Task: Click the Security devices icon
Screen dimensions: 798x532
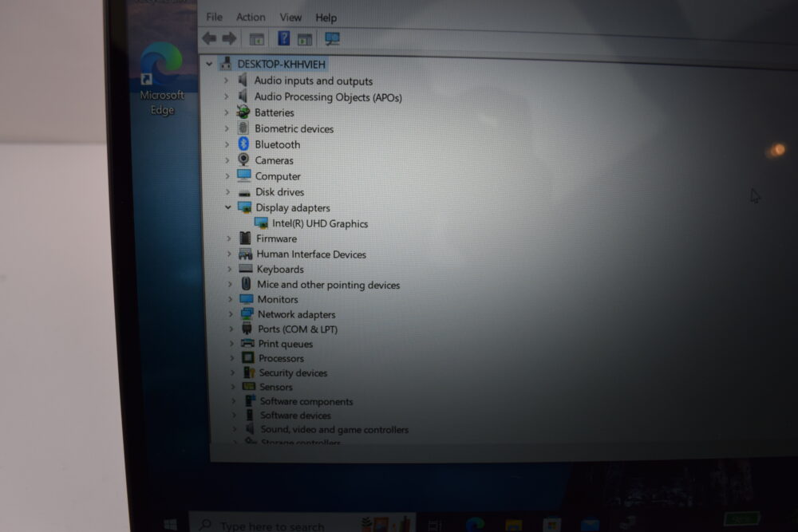Action: 249,372
